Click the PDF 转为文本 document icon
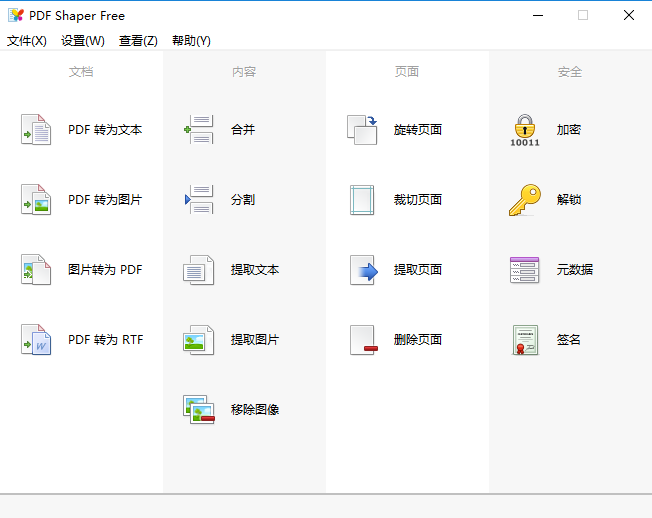The height and width of the screenshot is (518, 652). pos(36,130)
